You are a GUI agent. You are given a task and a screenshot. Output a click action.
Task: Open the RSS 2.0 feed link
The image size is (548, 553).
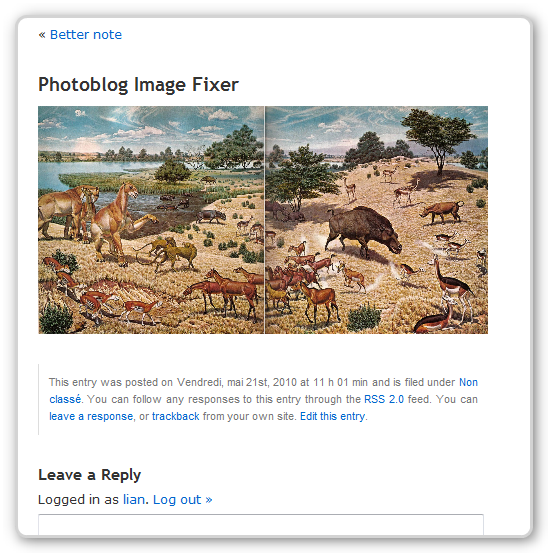[x=384, y=399]
